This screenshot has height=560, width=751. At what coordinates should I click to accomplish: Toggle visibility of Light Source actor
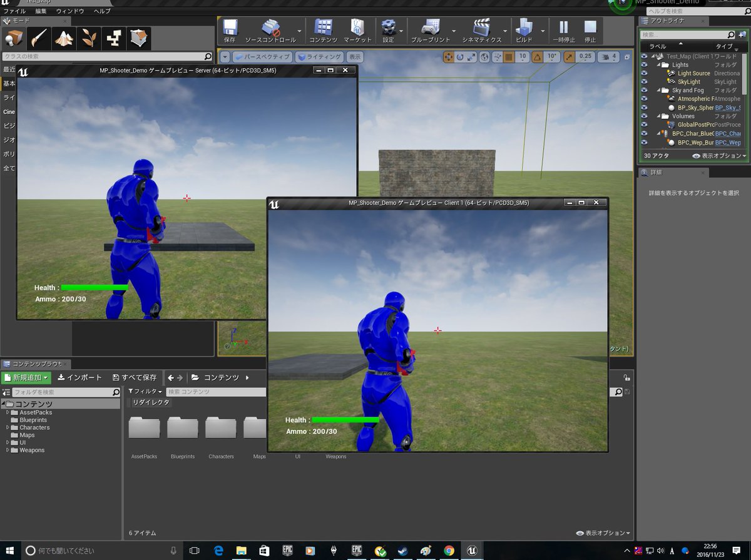click(644, 73)
